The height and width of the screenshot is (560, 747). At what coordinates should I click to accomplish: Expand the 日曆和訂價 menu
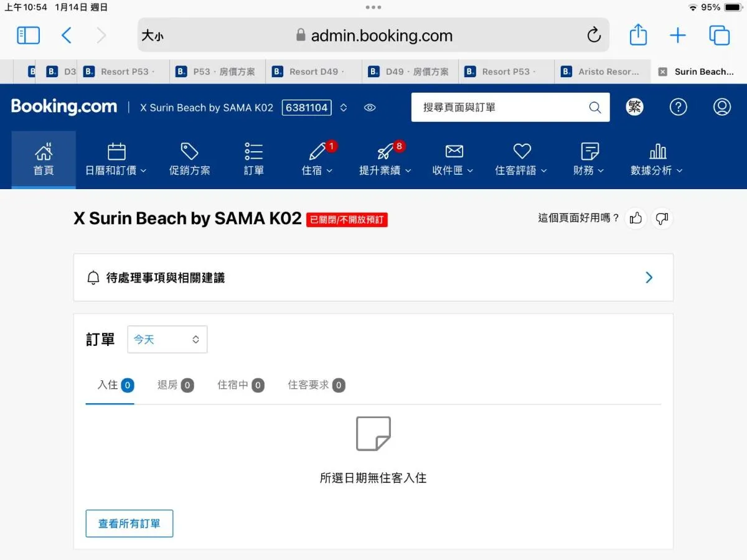(116, 159)
